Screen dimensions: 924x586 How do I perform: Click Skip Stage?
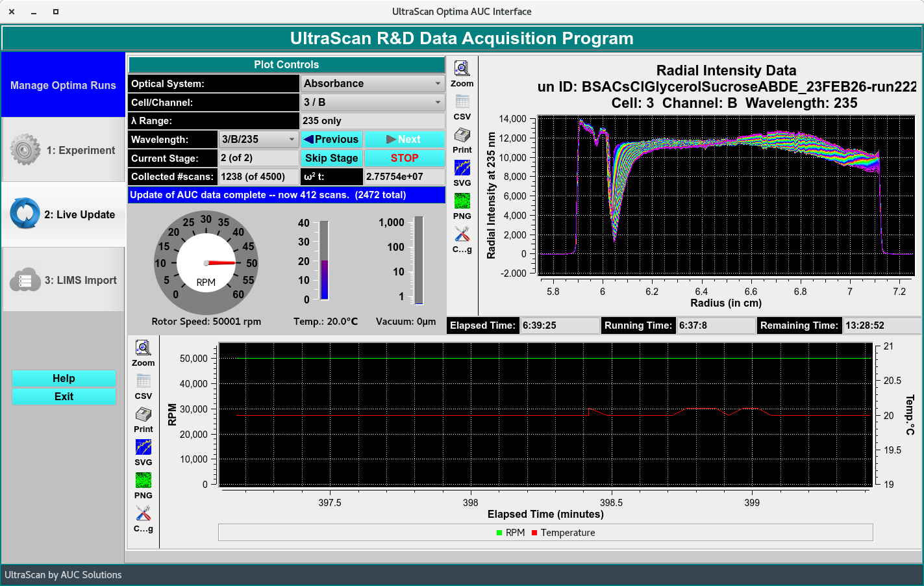coord(331,158)
